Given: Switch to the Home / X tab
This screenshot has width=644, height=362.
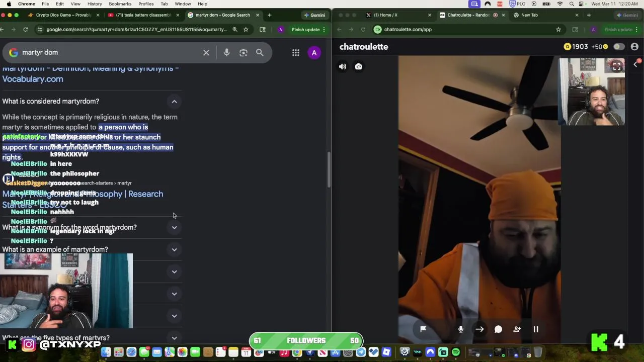Looking at the screenshot, I should click(x=385, y=15).
